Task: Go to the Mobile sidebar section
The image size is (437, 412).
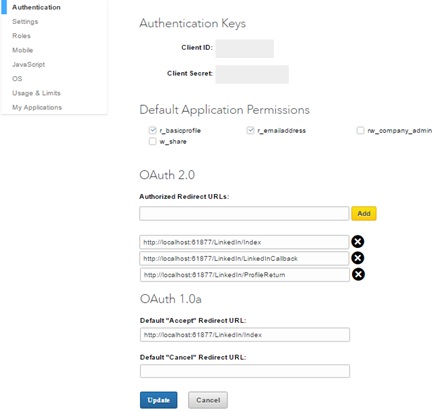Action: point(23,50)
